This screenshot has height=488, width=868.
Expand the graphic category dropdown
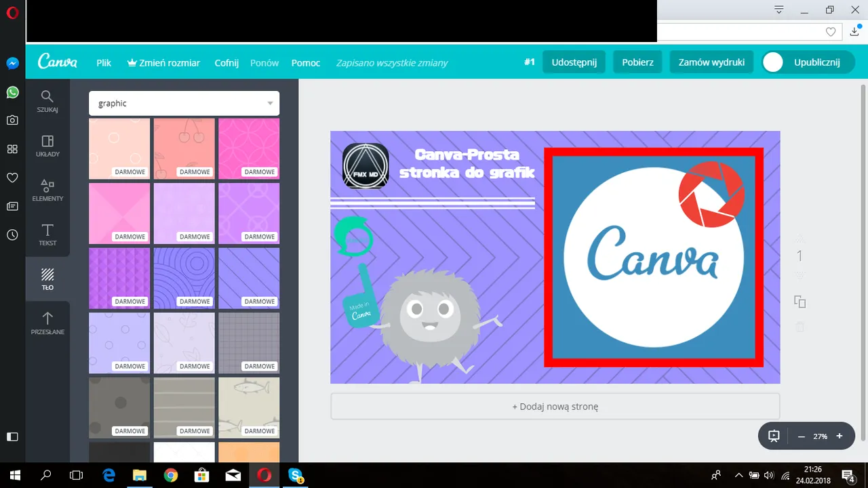[184, 103]
